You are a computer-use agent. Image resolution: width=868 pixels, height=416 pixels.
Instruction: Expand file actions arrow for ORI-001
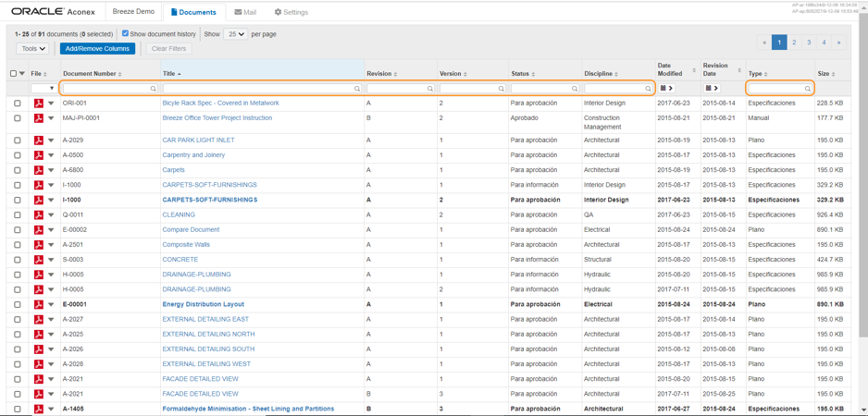tap(51, 104)
